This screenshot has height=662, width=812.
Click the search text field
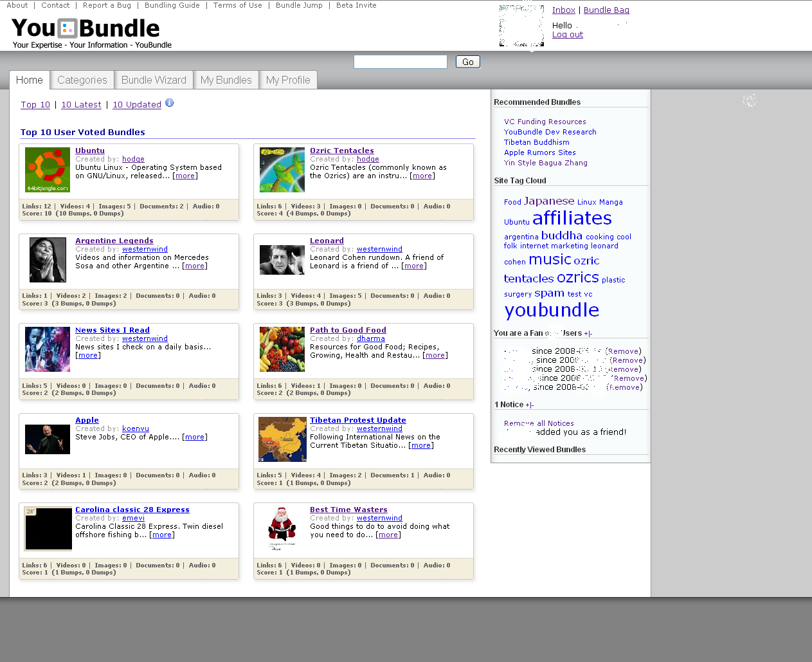pos(400,62)
